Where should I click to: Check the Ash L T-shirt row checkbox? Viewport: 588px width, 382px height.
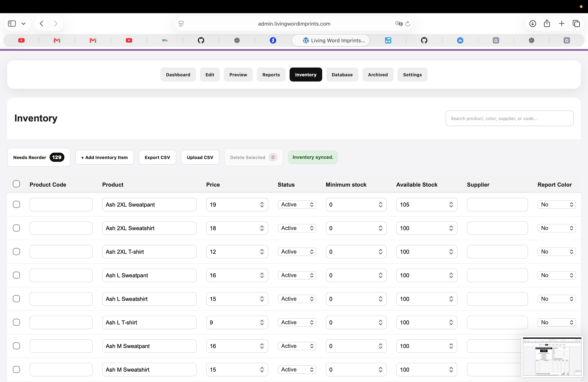tap(16, 322)
